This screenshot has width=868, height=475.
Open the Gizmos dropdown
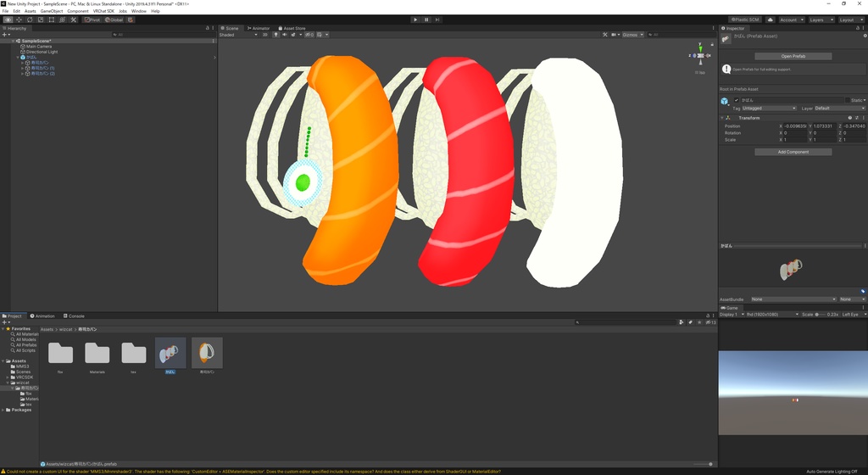632,35
